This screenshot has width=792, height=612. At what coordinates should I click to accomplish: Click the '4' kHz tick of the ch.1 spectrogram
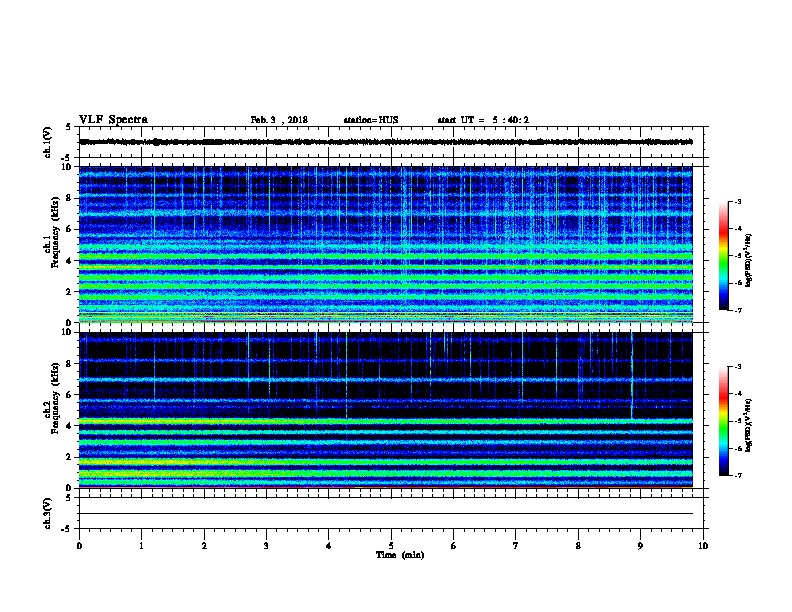(x=70, y=261)
